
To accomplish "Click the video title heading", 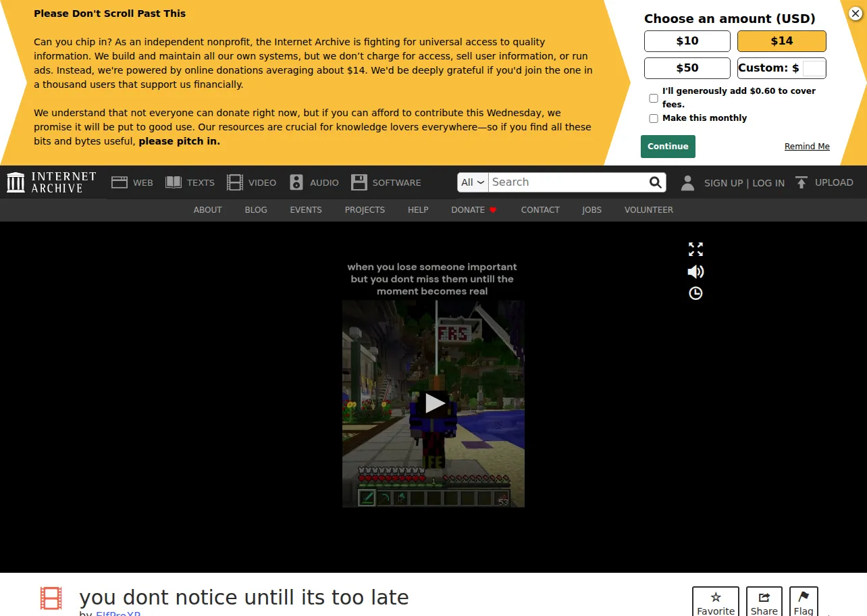I will coord(244,598).
